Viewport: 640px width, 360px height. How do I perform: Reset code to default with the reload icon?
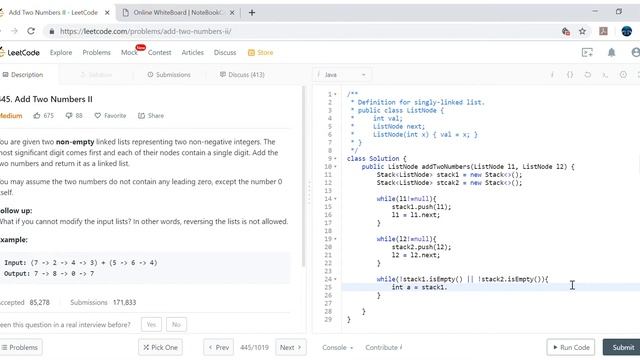tap(587, 75)
